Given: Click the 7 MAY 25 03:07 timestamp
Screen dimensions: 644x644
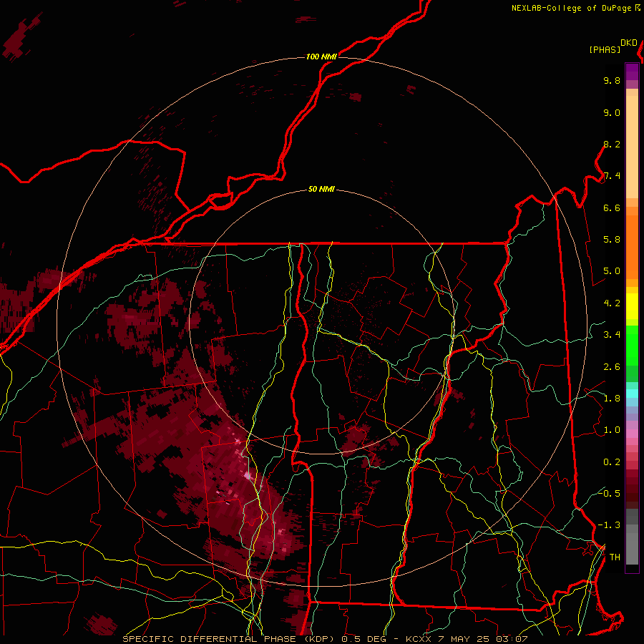Looking at the screenshot, I should (x=482, y=639).
